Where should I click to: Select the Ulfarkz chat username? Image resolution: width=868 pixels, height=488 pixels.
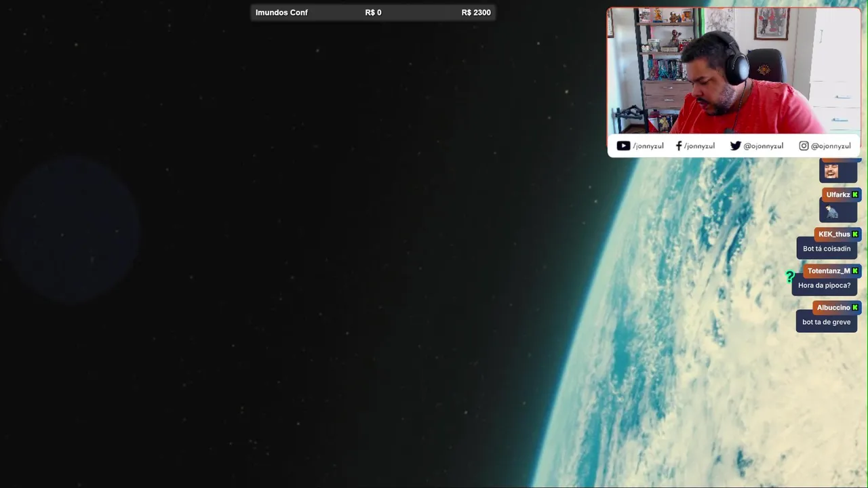click(x=837, y=195)
